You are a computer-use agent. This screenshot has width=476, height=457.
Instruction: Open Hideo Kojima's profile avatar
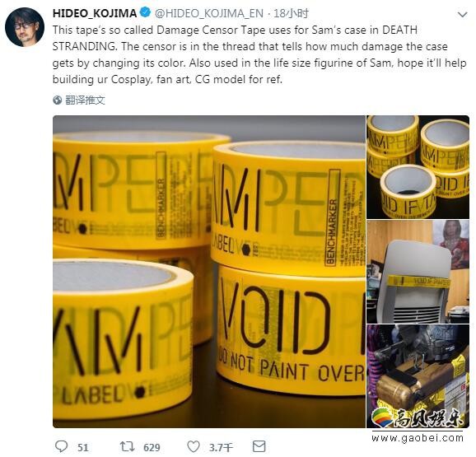coord(25,27)
